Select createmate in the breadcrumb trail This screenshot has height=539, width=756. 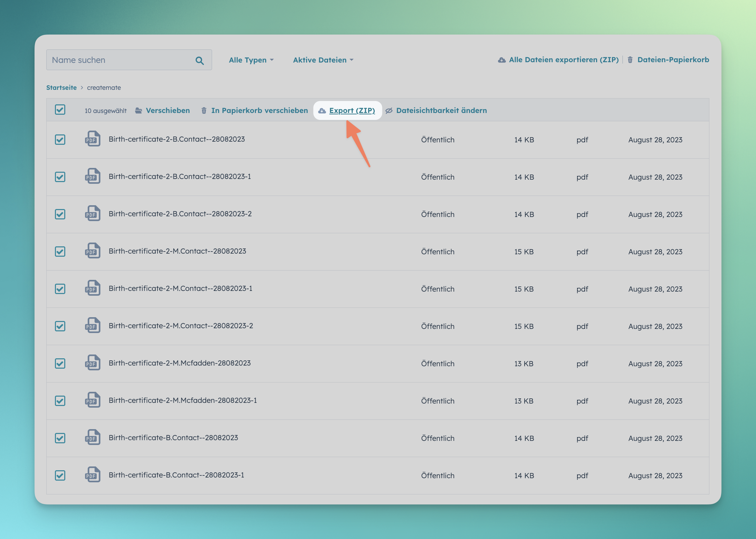pos(104,87)
